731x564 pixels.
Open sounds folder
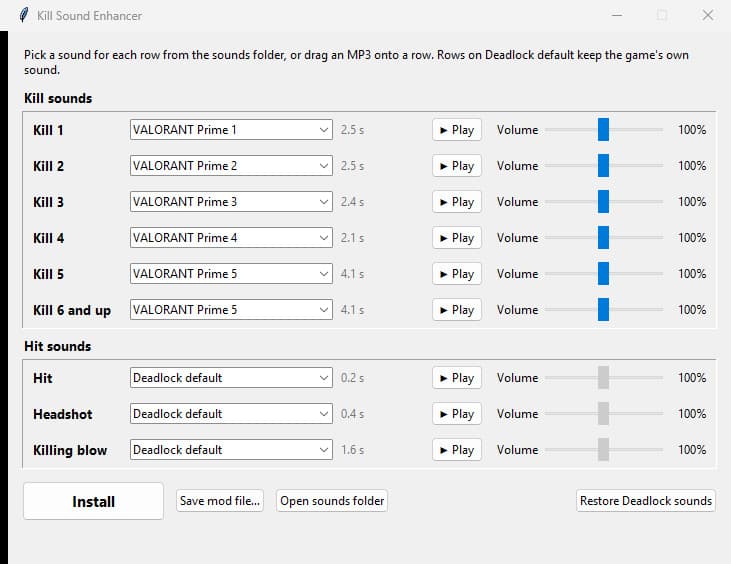point(332,501)
